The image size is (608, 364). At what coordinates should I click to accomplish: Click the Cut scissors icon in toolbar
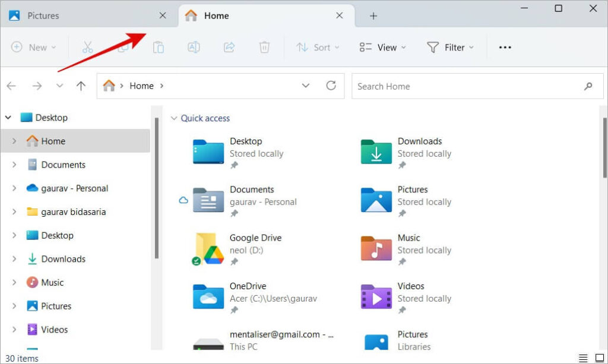pyautogui.click(x=88, y=48)
